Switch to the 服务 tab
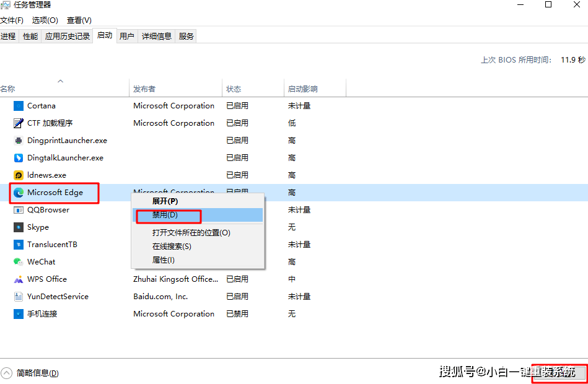 tap(186, 37)
